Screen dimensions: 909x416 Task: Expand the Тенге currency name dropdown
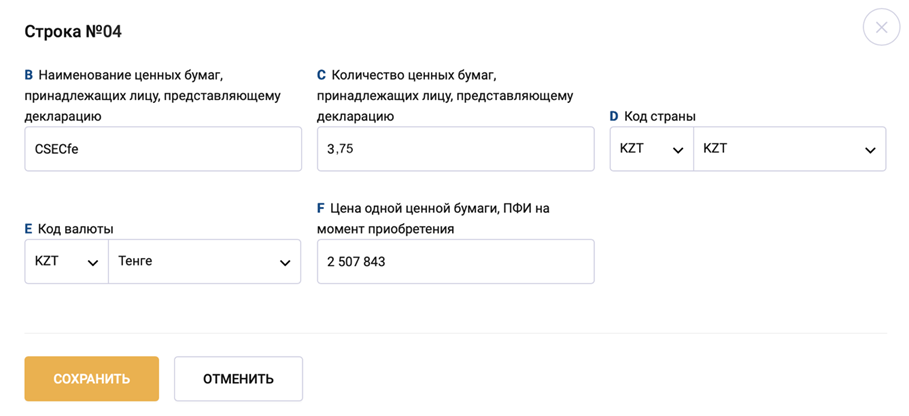point(204,262)
